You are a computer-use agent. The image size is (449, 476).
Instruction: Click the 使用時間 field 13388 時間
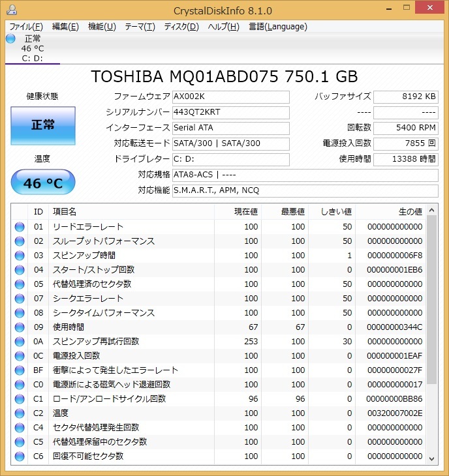point(406,159)
